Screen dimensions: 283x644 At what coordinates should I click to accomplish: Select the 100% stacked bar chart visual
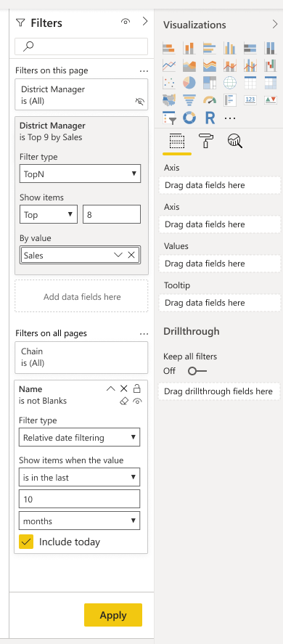pos(250,48)
